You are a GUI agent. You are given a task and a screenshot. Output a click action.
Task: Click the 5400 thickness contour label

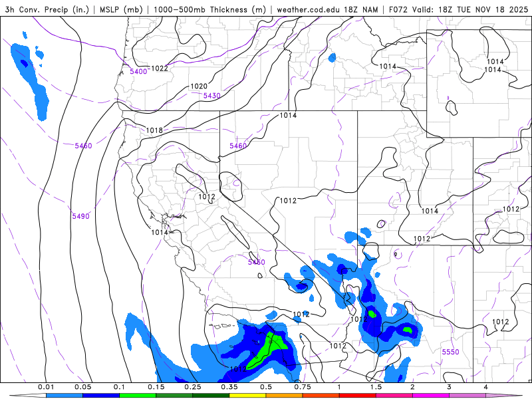pos(138,71)
